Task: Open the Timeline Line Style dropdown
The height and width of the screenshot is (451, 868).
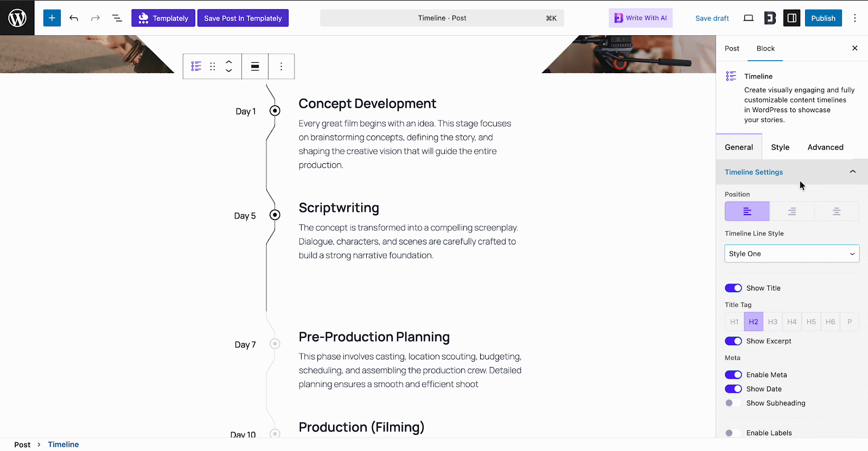Action: point(791,253)
